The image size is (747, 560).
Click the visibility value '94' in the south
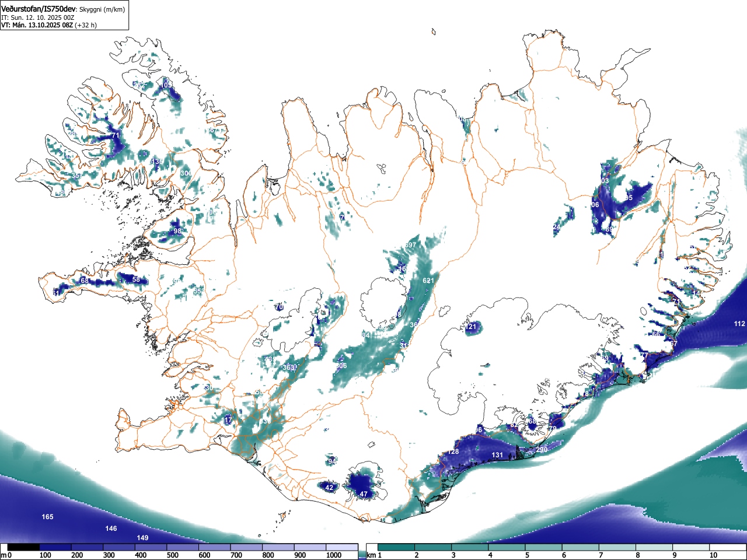[332, 461]
